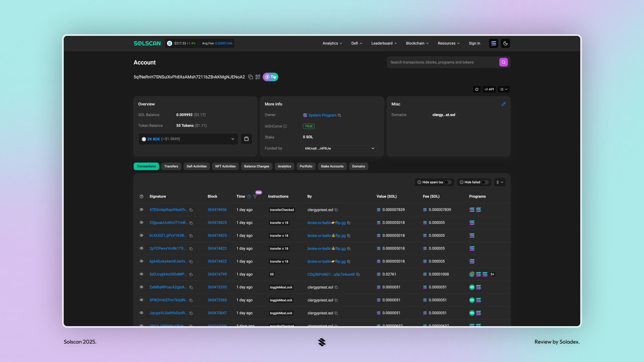
Task: Open the search magnifier icon
Action: [x=503, y=62]
